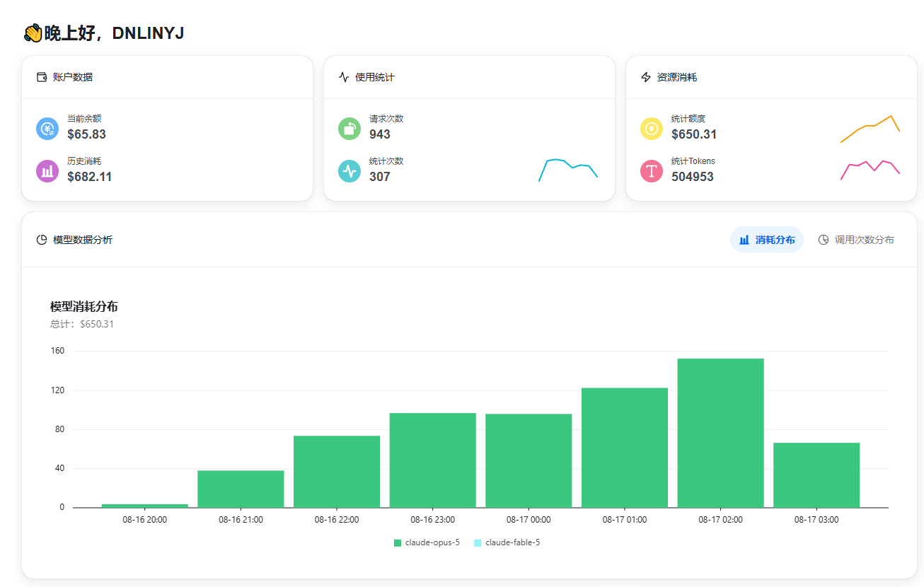Click the orange quota sparkline chart
This screenshot has width=924, height=587.
(870, 129)
